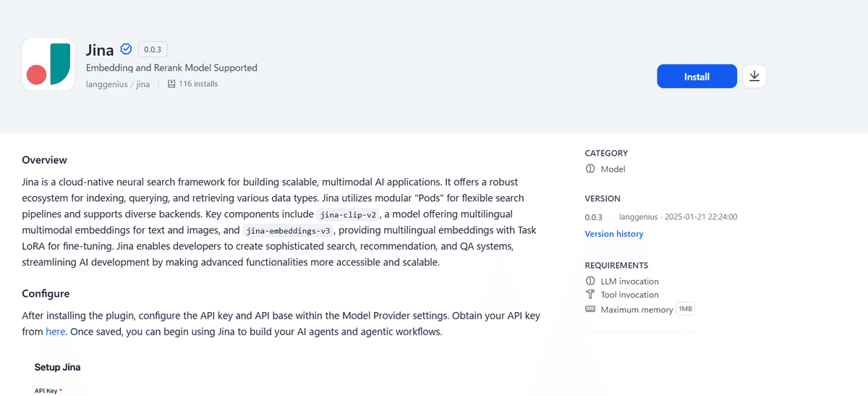Screen dimensions: 868x396
Task: Click the jina-clip-v2 code tag
Action: (x=348, y=214)
